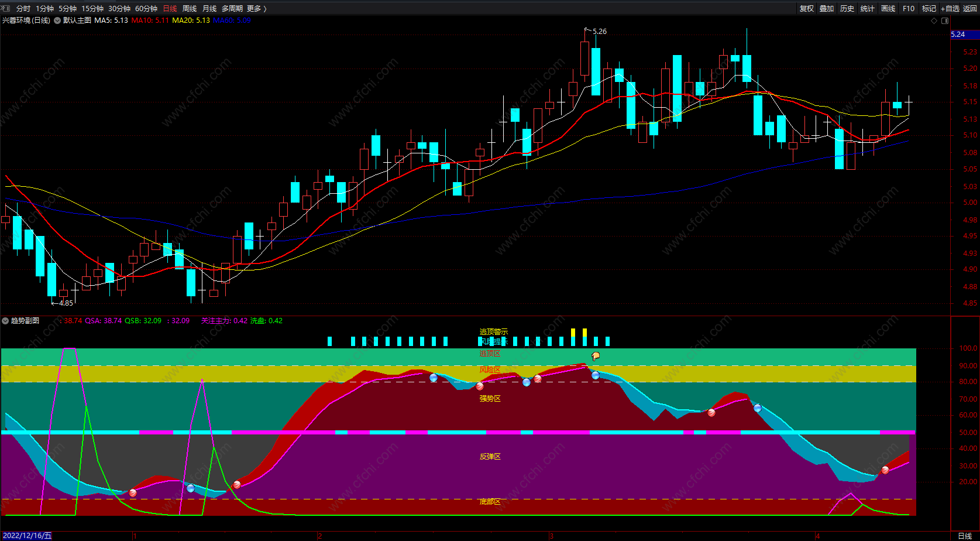
Task: Open the 历史 history button
Action: (x=847, y=9)
